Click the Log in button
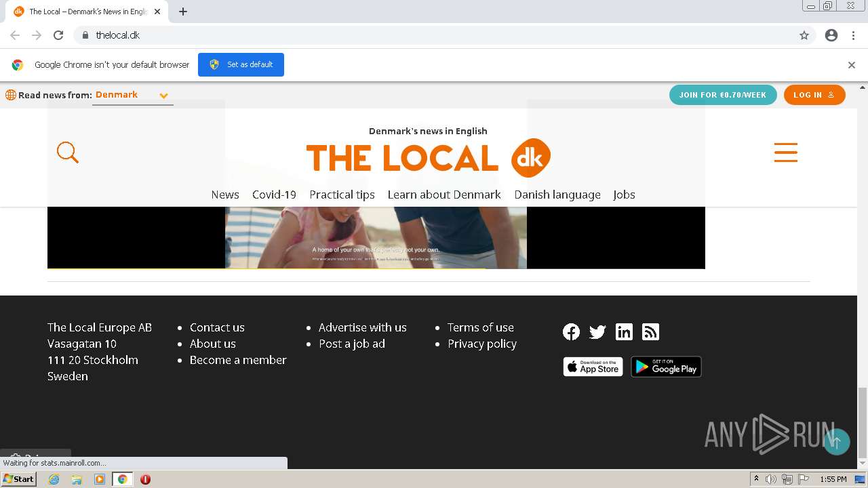 (x=814, y=95)
